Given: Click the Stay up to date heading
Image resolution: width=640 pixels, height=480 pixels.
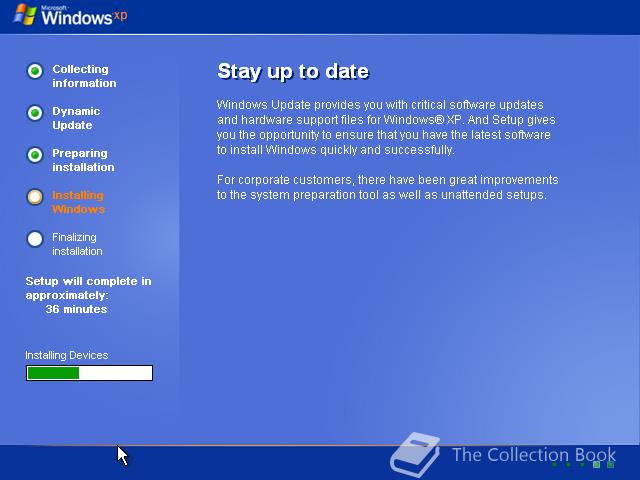Looking at the screenshot, I should point(293,72).
